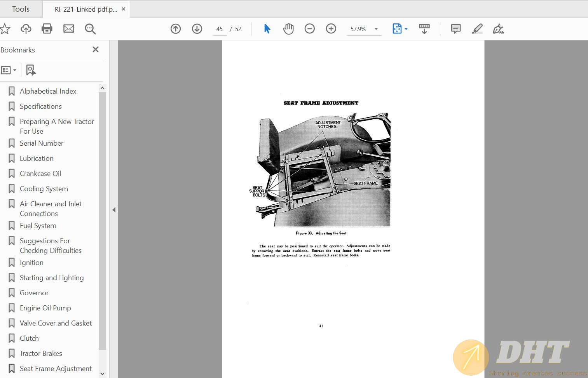Collapse the navigation pane with the side arrow
This screenshot has height=378, width=588.
114,210
